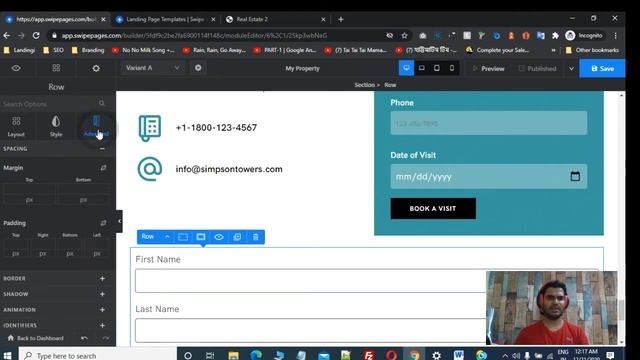Bookmark this page with star icon
Viewport: 640px width, 360px height.
404,36
